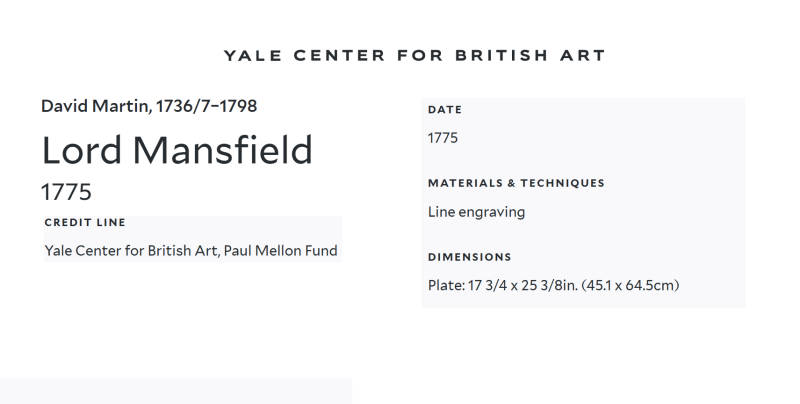Click the centimeter measurement 45.1 x 64.5cm
This screenshot has width=800, height=404.
[x=631, y=285]
